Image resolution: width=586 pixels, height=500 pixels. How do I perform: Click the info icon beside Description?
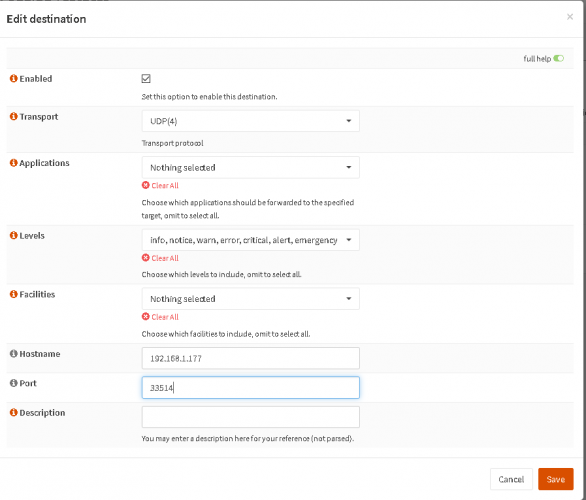tap(13, 413)
